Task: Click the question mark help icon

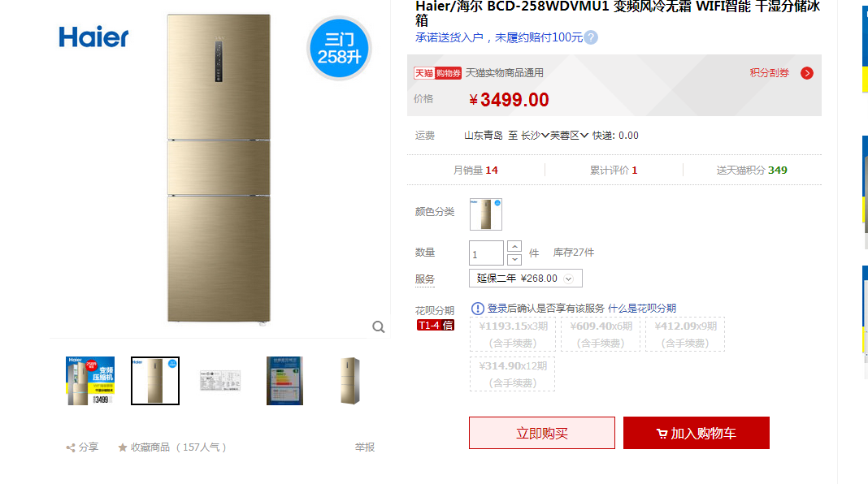Action: (591, 37)
